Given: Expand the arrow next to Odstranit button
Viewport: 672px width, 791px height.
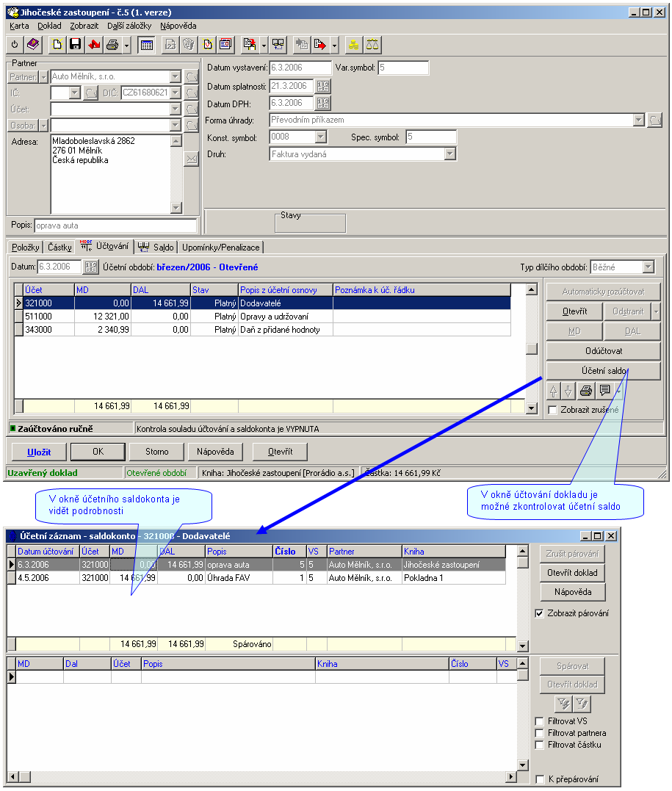Looking at the screenshot, I should click(656, 311).
